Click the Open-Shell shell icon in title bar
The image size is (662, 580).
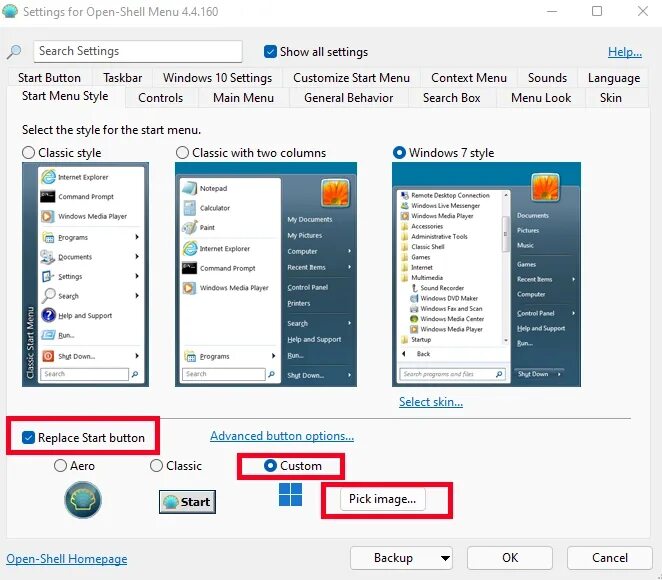(x=10, y=11)
